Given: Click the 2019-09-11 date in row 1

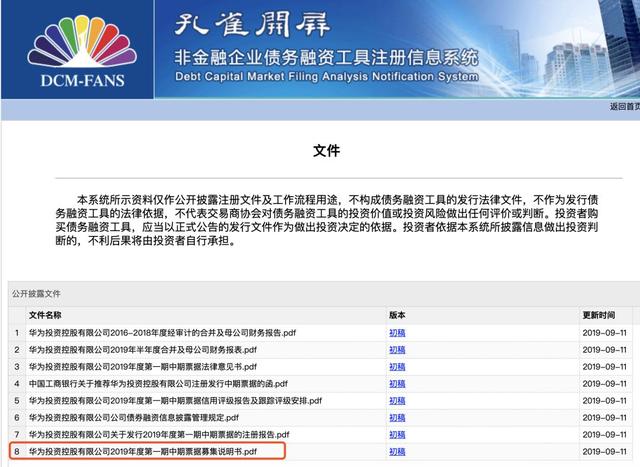Looking at the screenshot, I should (604, 333).
